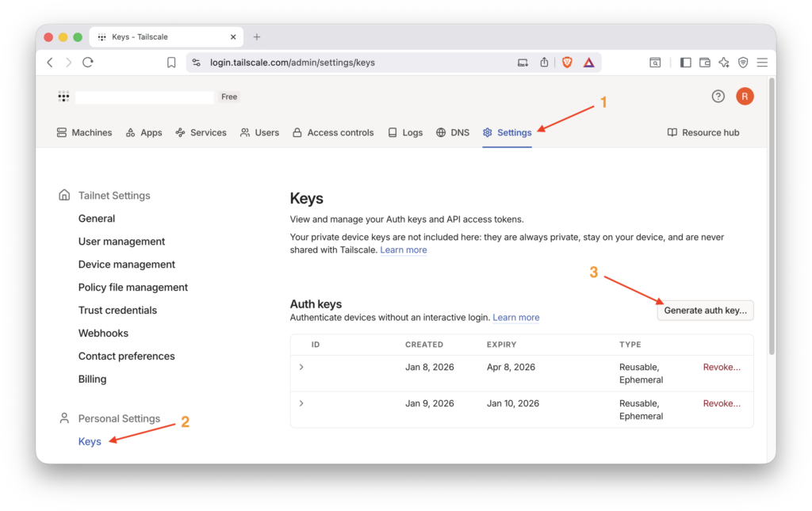Bookmark this page with the bookmark icon
The height and width of the screenshot is (511, 812).
(x=171, y=63)
